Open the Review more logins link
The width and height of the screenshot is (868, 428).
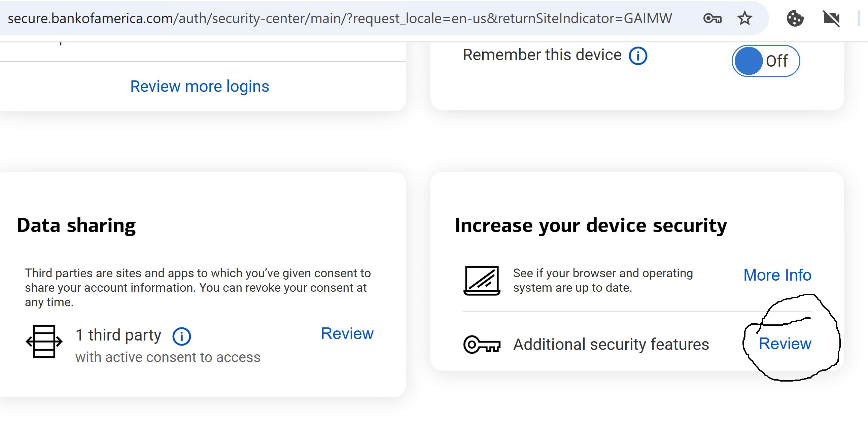click(x=200, y=86)
